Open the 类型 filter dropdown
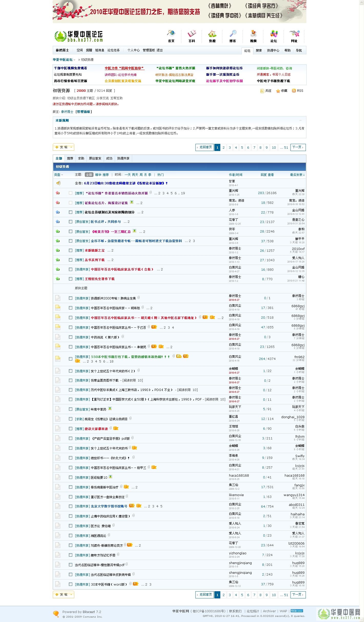Viewport: 364px width, 622px height. [58, 175]
